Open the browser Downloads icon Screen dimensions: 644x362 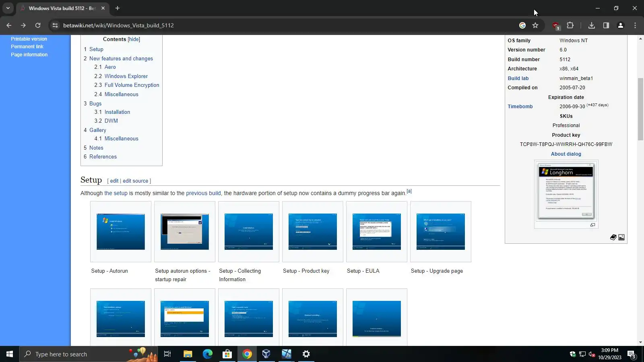pos(592,25)
